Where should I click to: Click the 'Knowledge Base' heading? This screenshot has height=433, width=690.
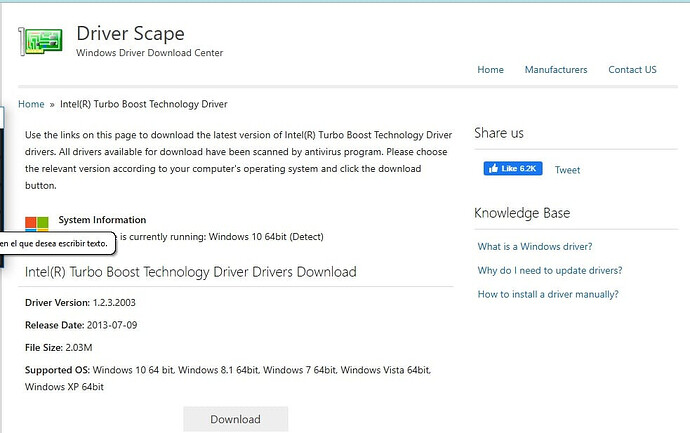522,213
